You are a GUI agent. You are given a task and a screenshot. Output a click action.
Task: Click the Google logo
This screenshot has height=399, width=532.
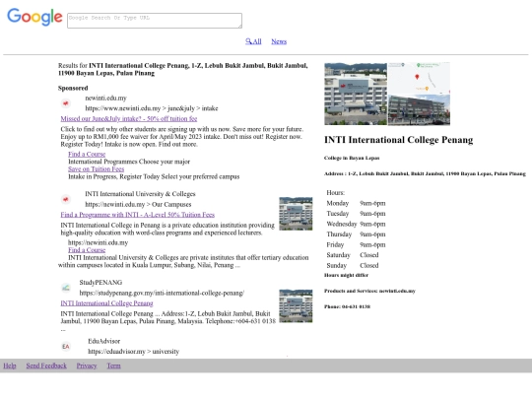click(34, 17)
